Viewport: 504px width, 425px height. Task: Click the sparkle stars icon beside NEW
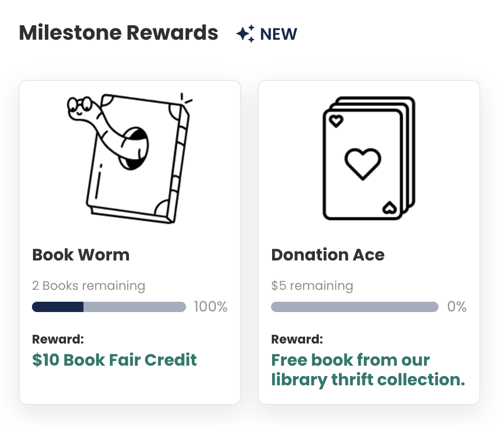(x=246, y=34)
